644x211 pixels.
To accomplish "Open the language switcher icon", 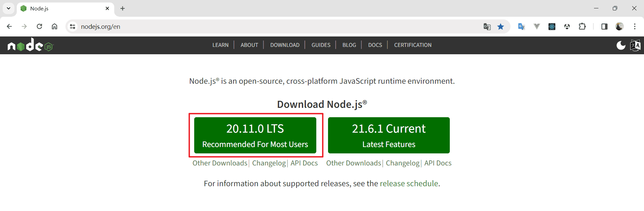I will coord(635,45).
